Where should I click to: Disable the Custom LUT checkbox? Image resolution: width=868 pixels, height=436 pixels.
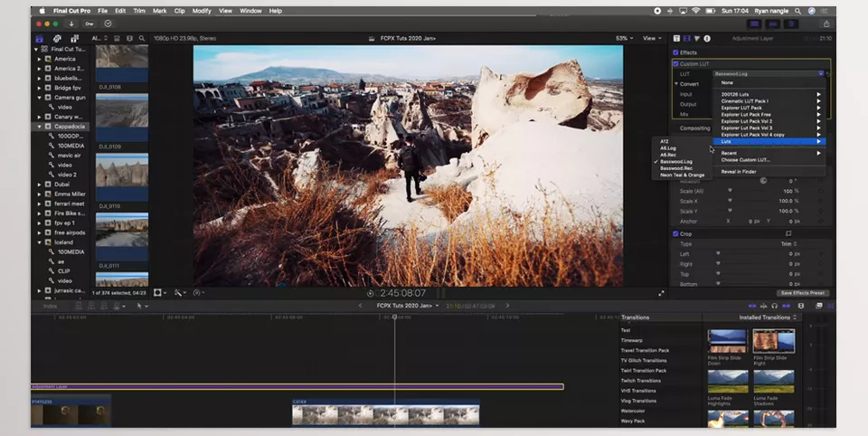click(675, 63)
